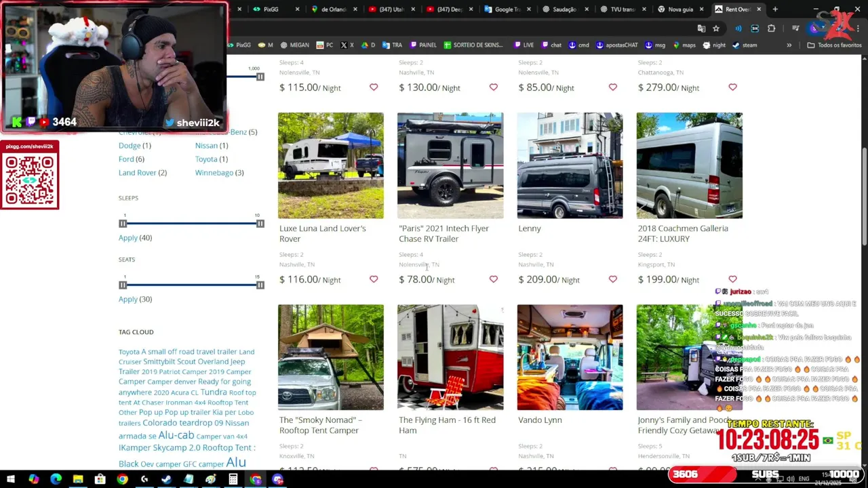Filter by Dodge make
Screen dimensions: 868x488
[x=130, y=145]
